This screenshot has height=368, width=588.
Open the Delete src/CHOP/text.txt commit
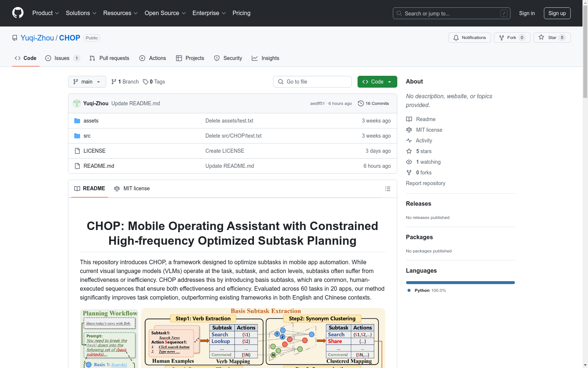pyautogui.click(x=233, y=136)
